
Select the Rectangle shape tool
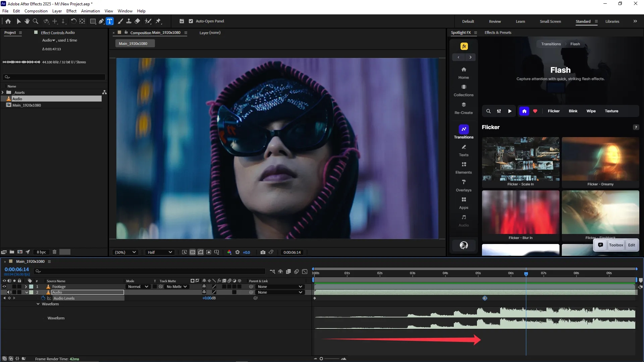93,21
